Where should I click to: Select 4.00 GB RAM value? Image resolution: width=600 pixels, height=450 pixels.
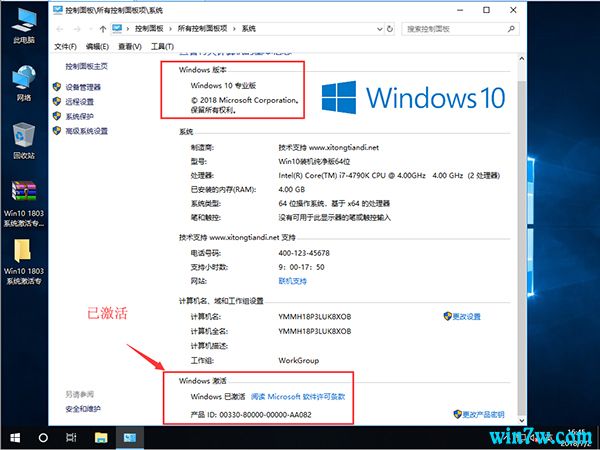click(292, 189)
